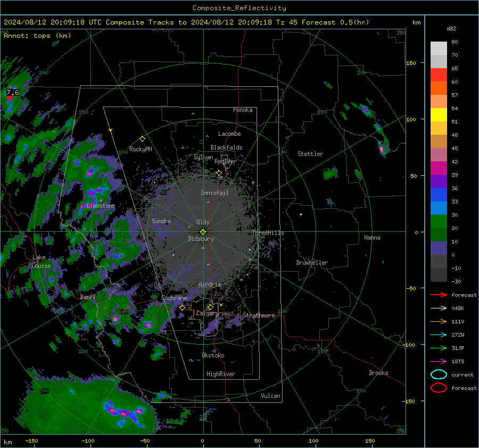Pick the green 30–20 dBZ swatch
Image resolution: width=479 pixels, height=448 pixels.
pos(439,222)
